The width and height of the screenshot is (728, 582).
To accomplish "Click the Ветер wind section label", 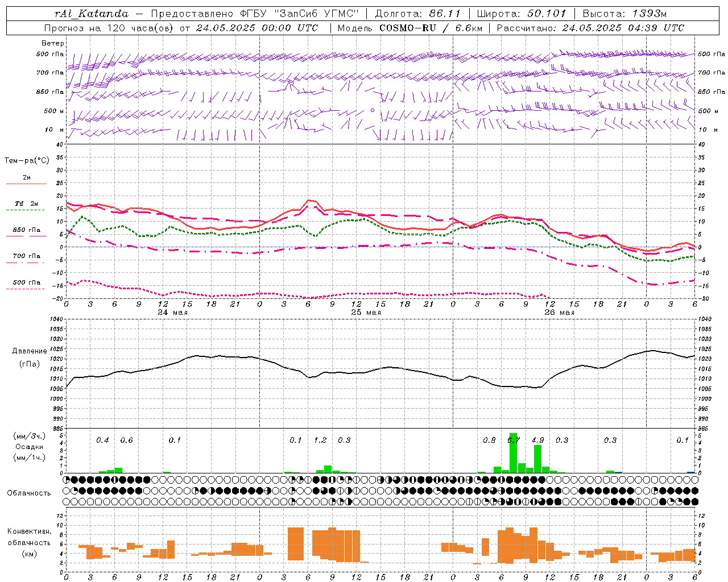I will point(52,43).
